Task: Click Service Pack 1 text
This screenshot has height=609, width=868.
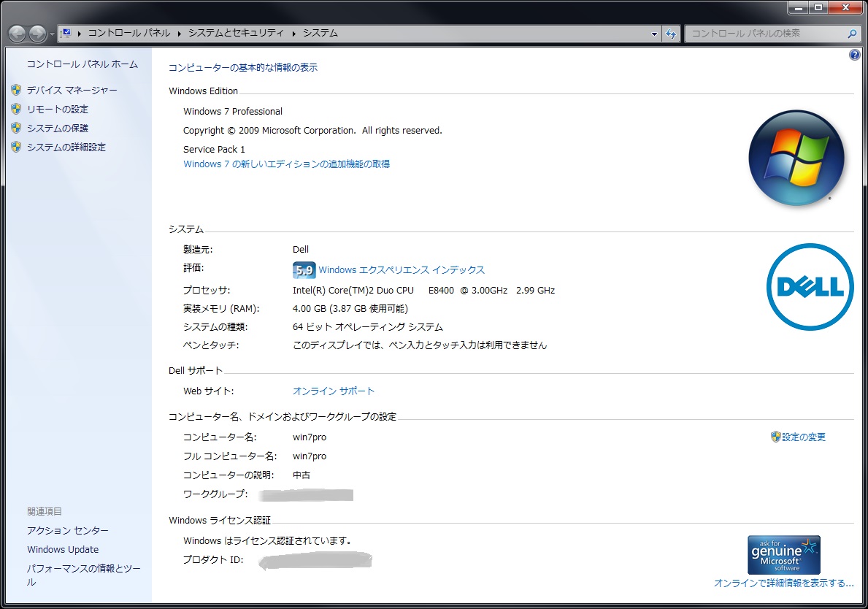Action: pyautogui.click(x=214, y=149)
